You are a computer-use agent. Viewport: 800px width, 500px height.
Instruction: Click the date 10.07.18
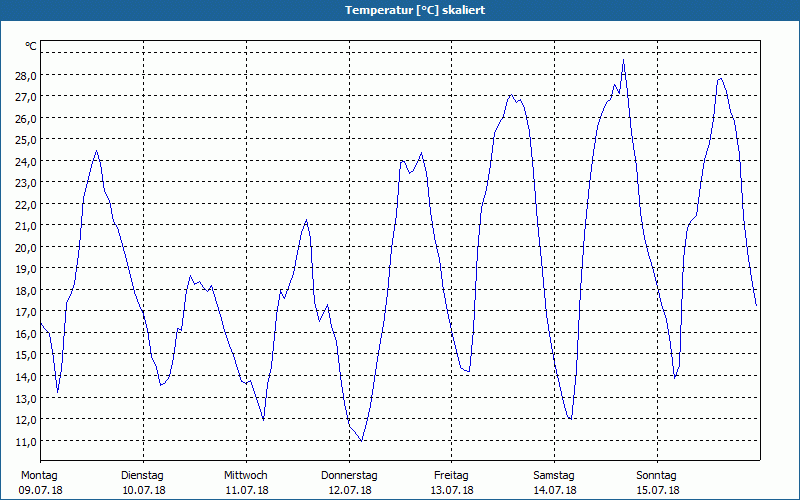coord(144,490)
